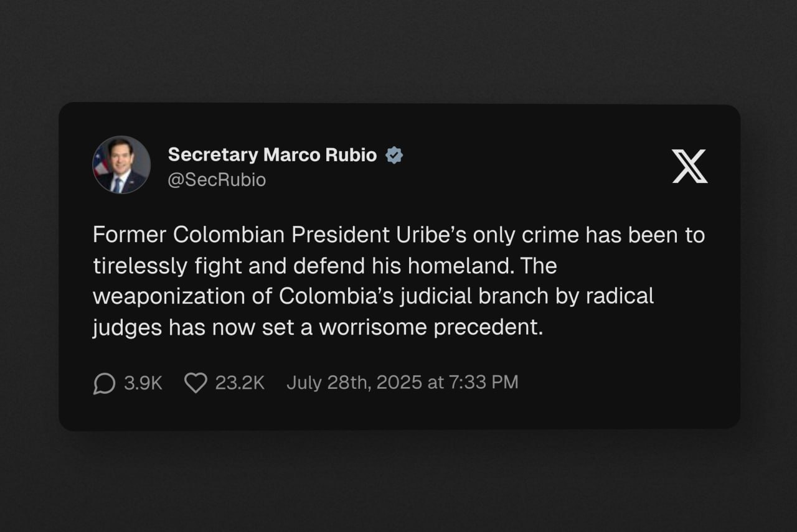Screen dimensions: 797x532
Task: Click the word "Uribe's" in the post
Action: (x=431, y=235)
